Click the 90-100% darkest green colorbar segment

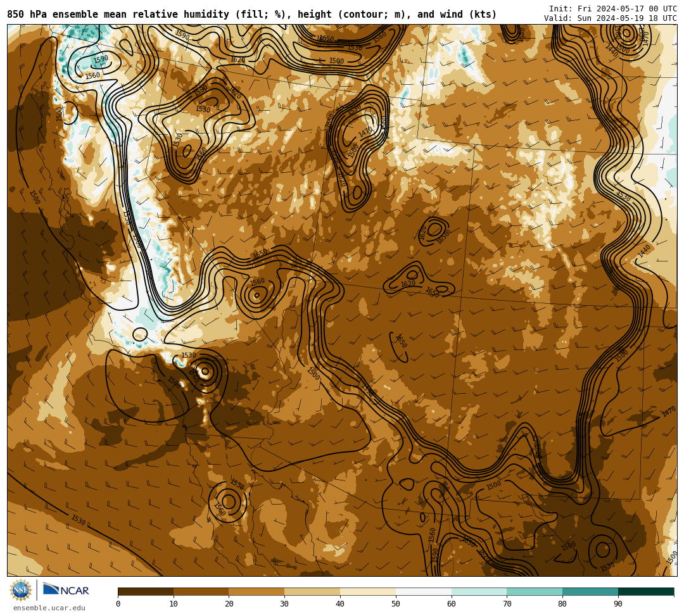tap(646, 591)
